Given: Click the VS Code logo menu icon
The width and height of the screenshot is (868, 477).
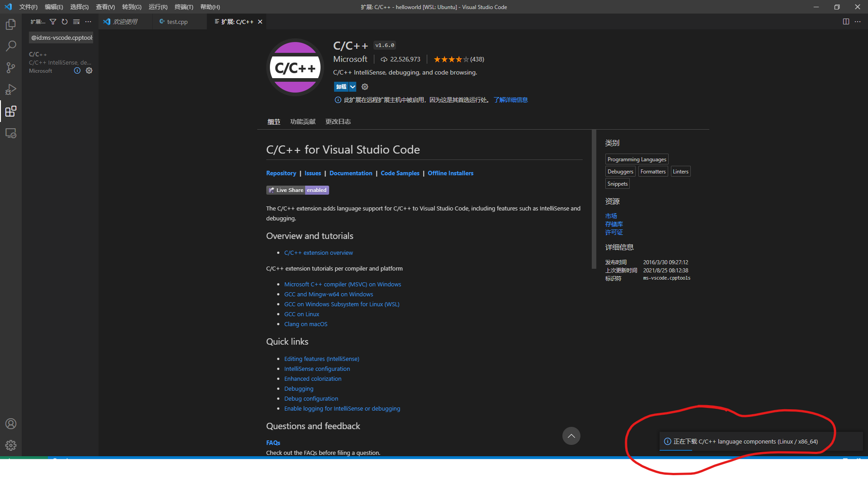Looking at the screenshot, I should (x=8, y=7).
